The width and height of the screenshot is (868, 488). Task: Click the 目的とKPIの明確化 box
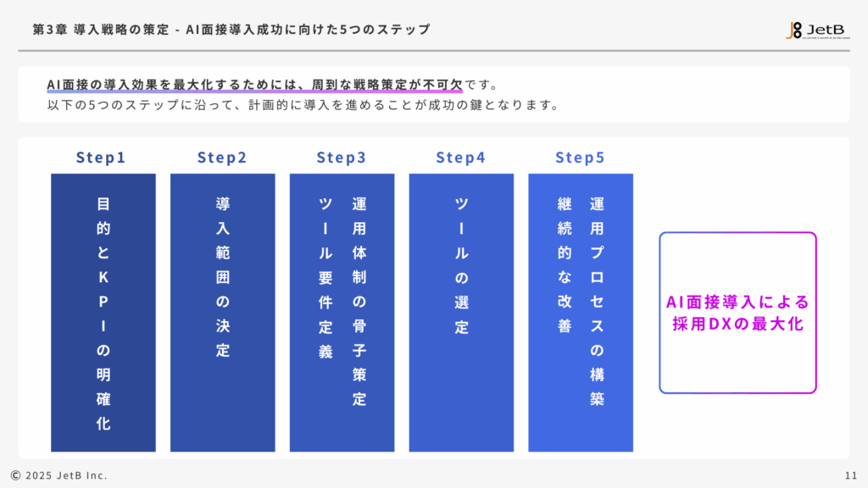click(x=103, y=313)
